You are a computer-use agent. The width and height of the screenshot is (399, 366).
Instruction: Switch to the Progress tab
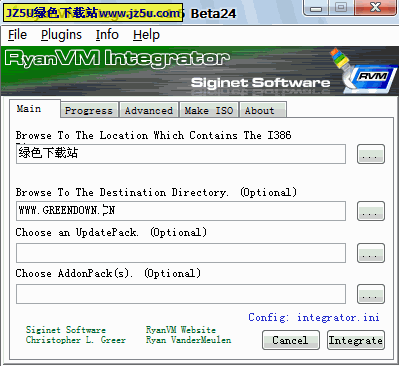(89, 110)
